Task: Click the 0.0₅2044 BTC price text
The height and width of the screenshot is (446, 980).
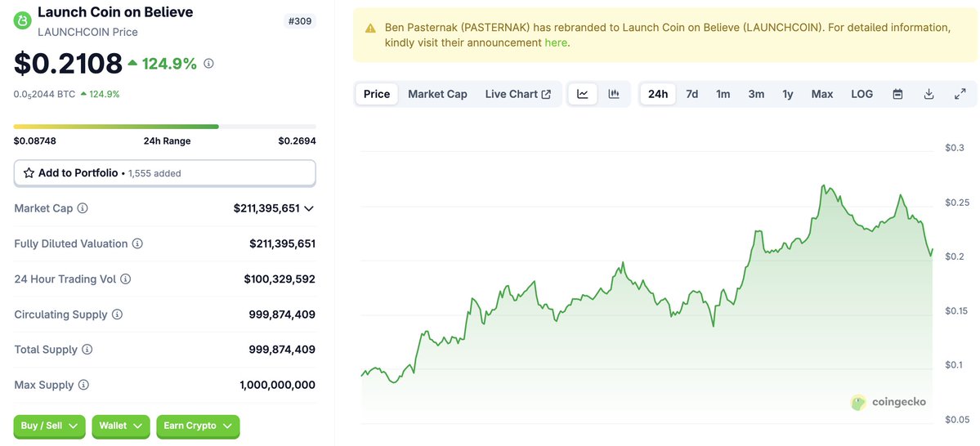Action: click(44, 94)
